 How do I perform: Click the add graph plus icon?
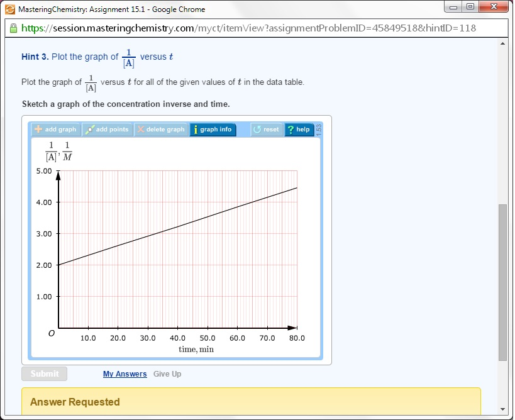tap(37, 130)
